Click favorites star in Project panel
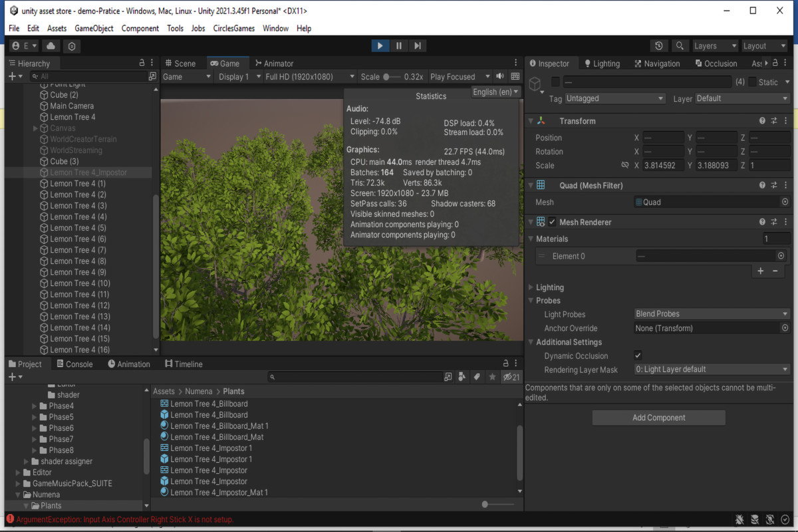This screenshot has width=798, height=532. pos(492,377)
